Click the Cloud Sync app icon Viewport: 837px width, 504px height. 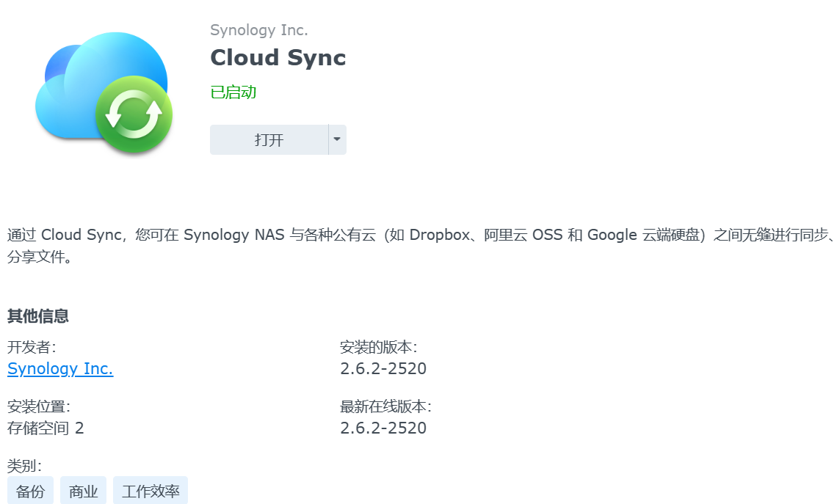(104, 92)
